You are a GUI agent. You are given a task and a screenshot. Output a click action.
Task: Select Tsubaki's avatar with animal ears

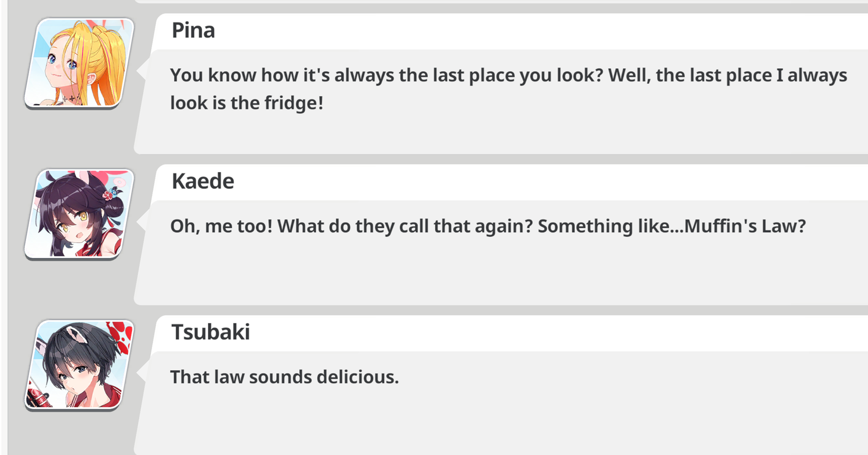click(79, 365)
